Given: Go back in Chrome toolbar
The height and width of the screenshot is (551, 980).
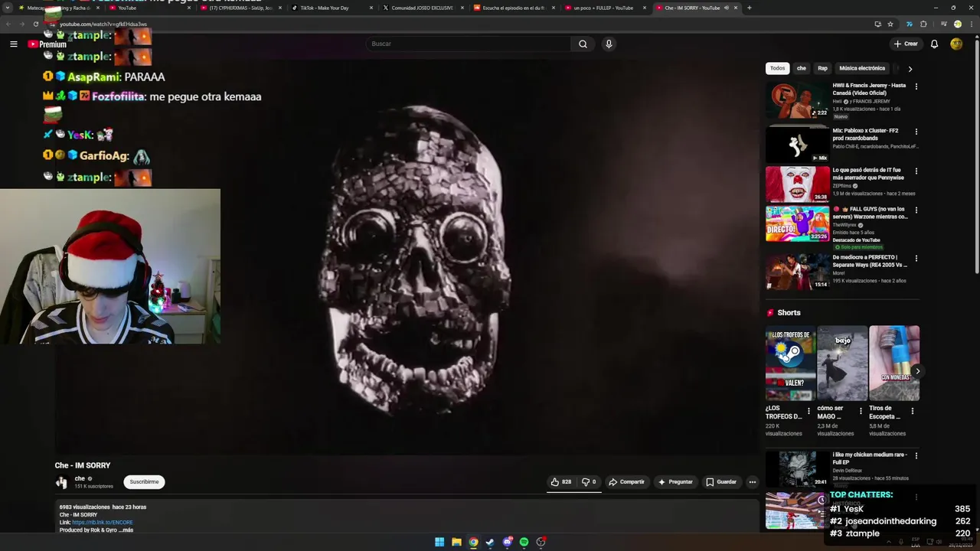Looking at the screenshot, I should (x=8, y=24).
